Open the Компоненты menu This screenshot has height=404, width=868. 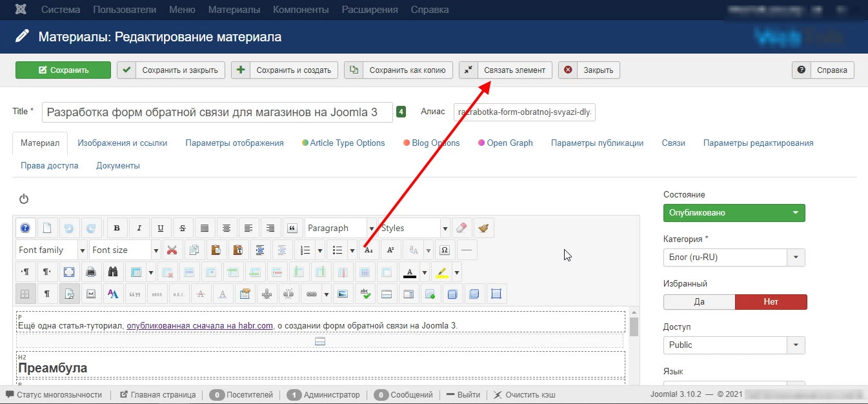click(x=301, y=10)
